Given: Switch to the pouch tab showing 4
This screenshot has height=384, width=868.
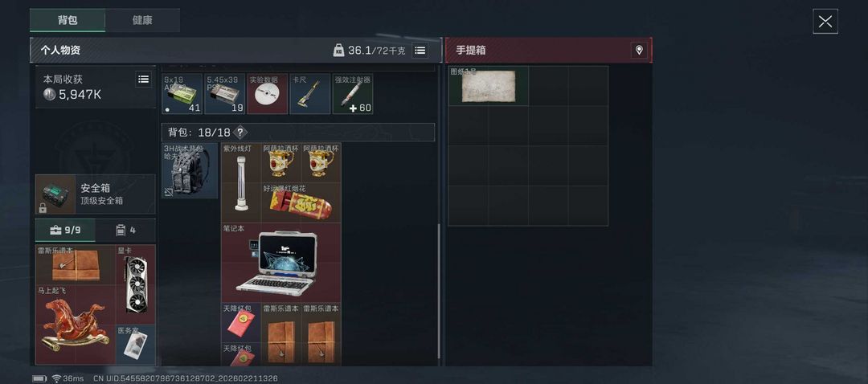Looking at the screenshot, I should 125,231.
